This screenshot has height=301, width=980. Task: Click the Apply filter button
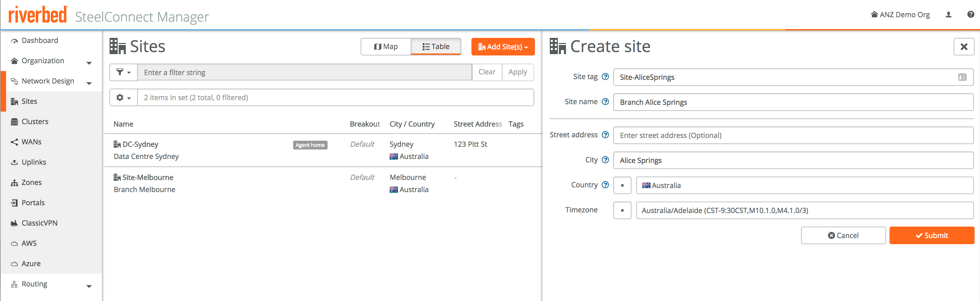518,72
